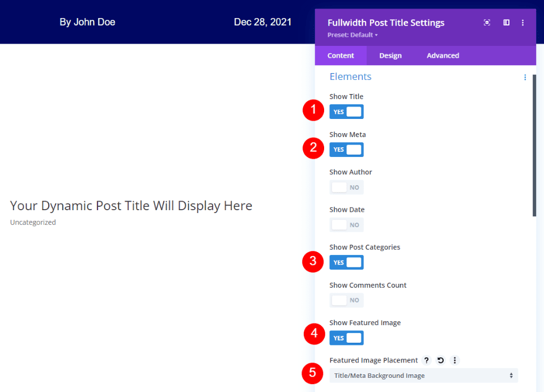Turn off the Show Meta toggle

(x=346, y=149)
